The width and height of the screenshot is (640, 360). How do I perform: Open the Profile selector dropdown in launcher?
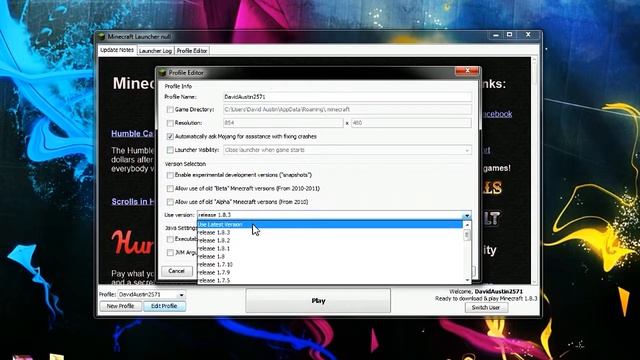[181, 294]
